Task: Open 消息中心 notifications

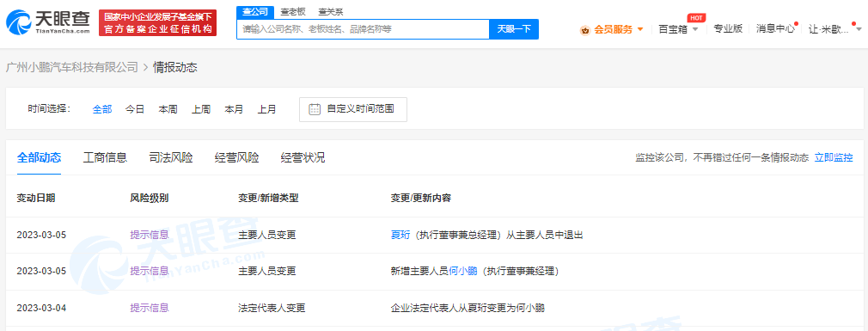Action: click(775, 29)
